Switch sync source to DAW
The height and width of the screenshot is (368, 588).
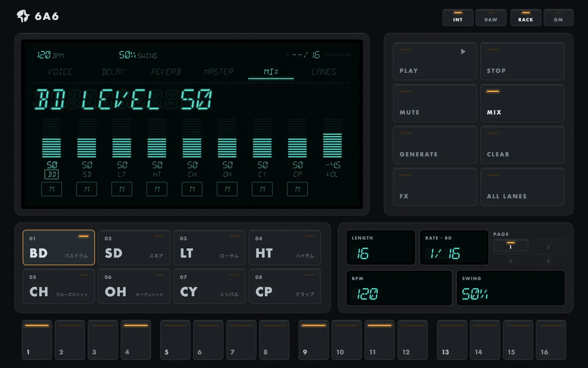(x=491, y=17)
